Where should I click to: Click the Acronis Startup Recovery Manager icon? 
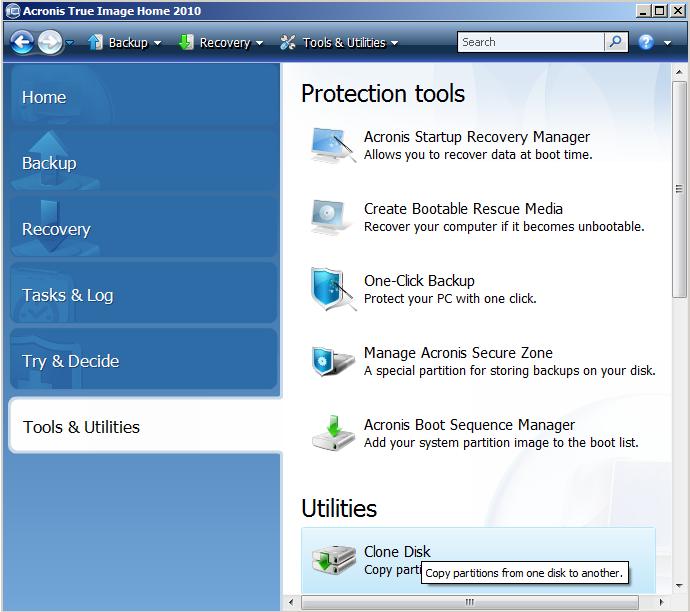[x=332, y=145]
